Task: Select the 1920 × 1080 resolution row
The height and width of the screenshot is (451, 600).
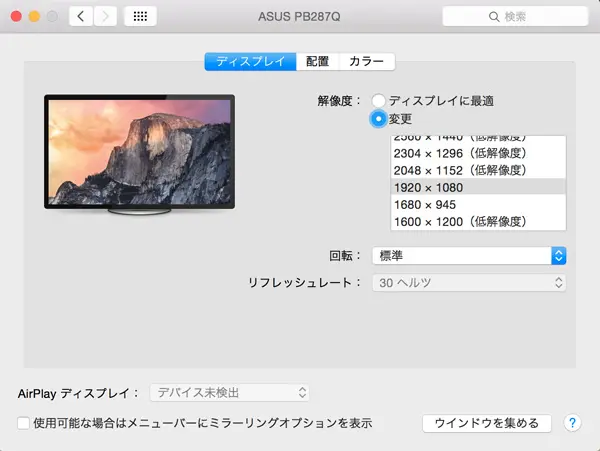Action: [x=478, y=187]
